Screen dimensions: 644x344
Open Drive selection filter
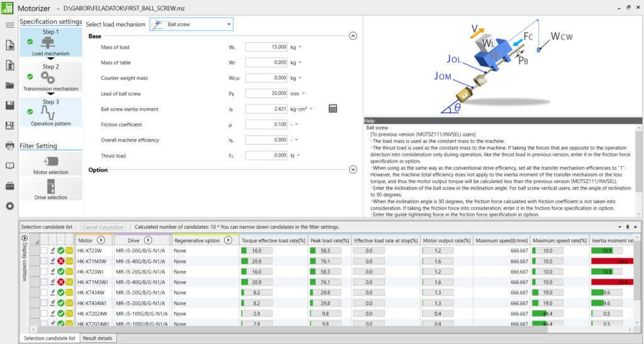click(51, 189)
